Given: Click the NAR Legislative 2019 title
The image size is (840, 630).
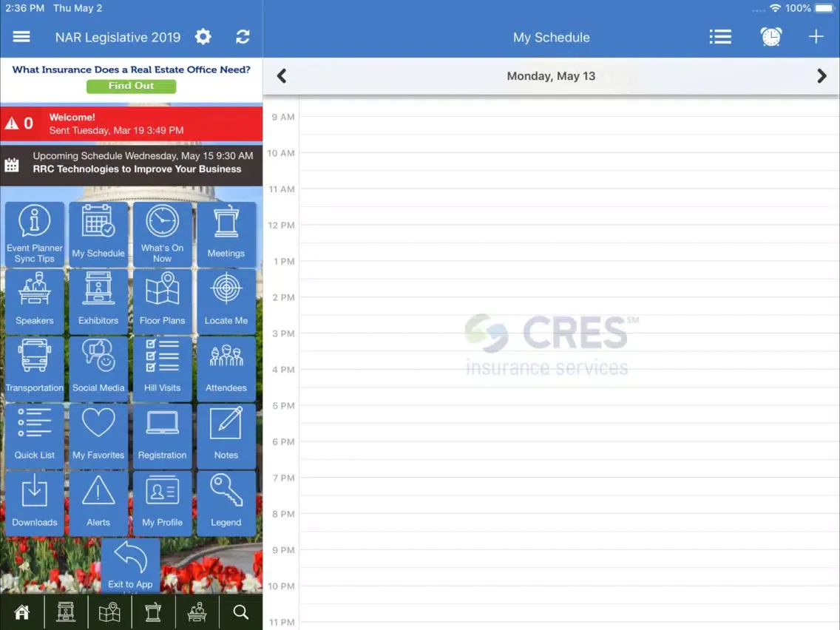Looking at the screenshot, I should click(x=118, y=37).
